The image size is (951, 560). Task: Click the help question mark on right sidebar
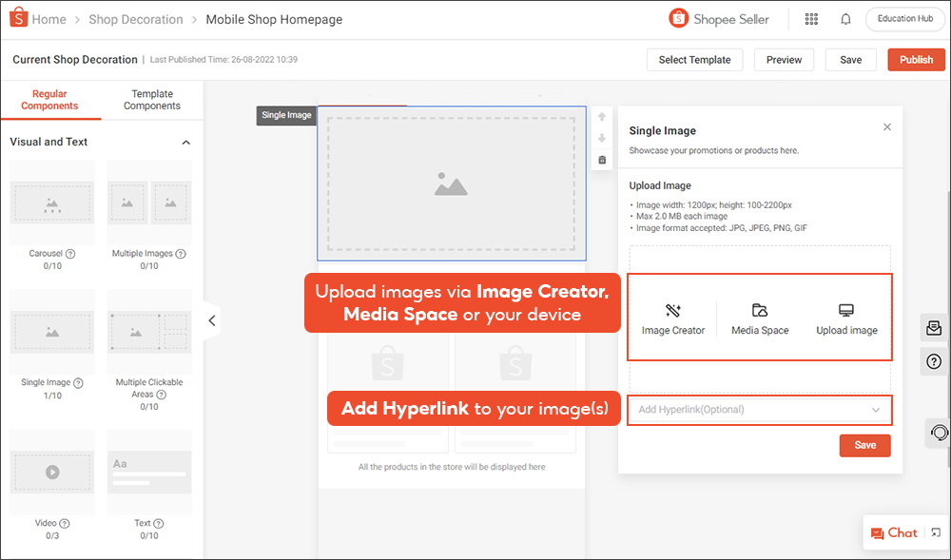click(x=934, y=361)
